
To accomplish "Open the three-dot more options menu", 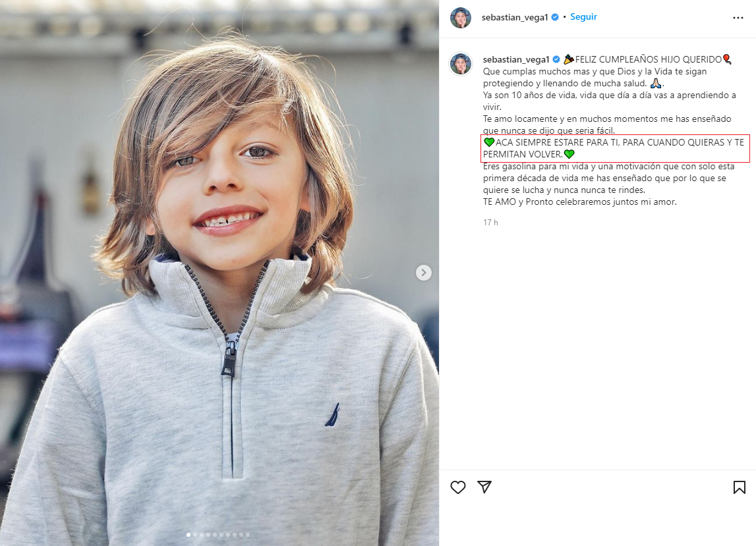I will coord(738,18).
